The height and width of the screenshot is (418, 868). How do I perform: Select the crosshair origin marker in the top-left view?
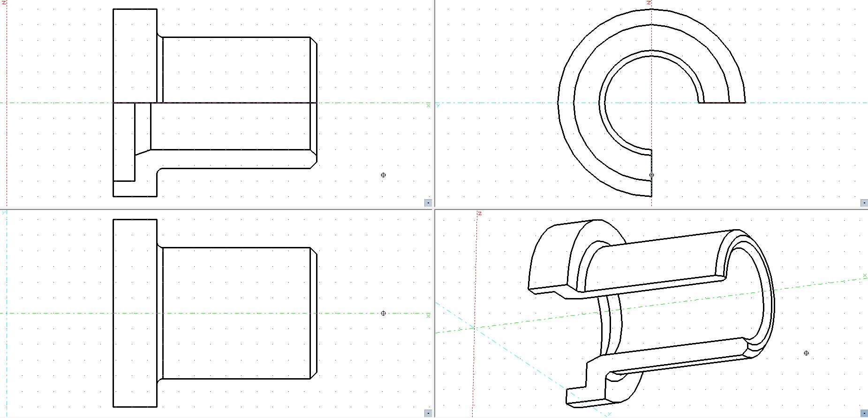click(x=383, y=175)
